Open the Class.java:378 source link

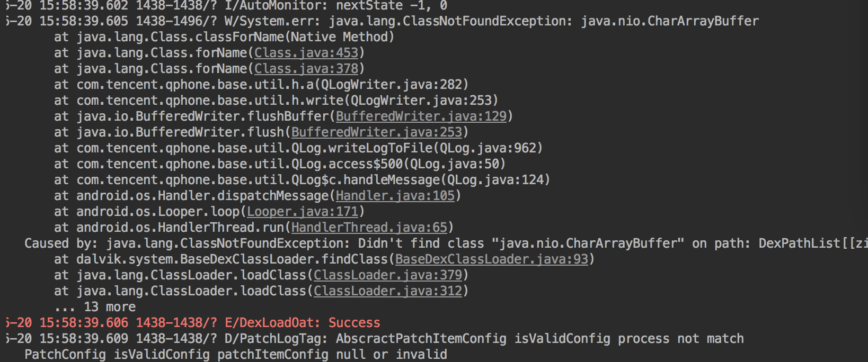point(306,69)
